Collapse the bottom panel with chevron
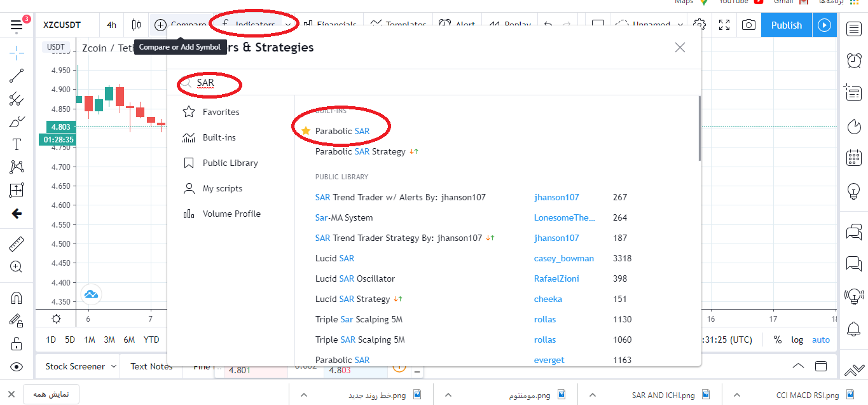This screenshot has width=868, height=405. (x=797, y=366)
